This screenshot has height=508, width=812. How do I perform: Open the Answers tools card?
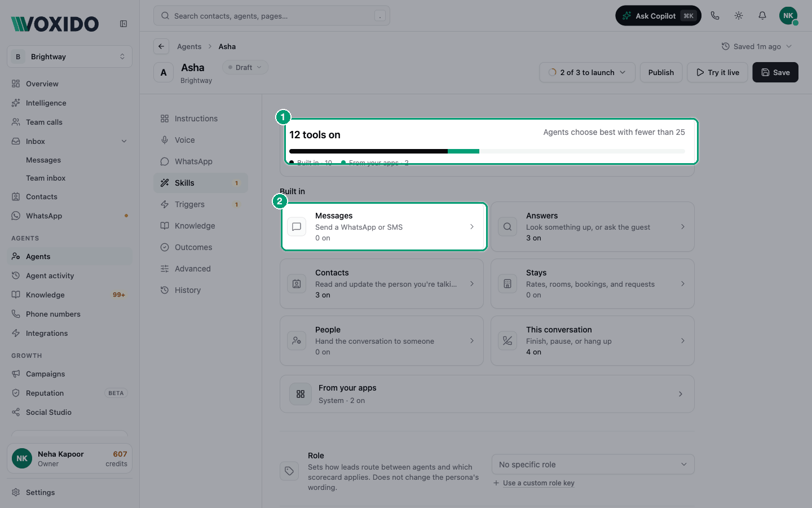tap(593, 226)
